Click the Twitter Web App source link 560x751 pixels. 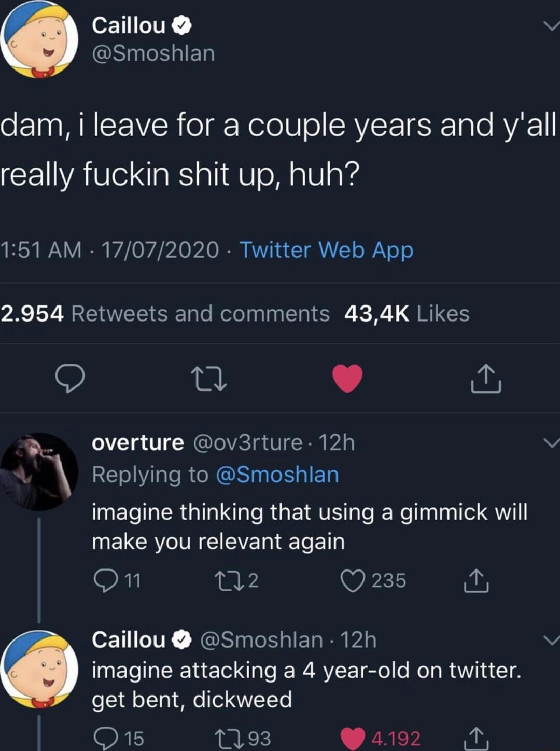327,251
